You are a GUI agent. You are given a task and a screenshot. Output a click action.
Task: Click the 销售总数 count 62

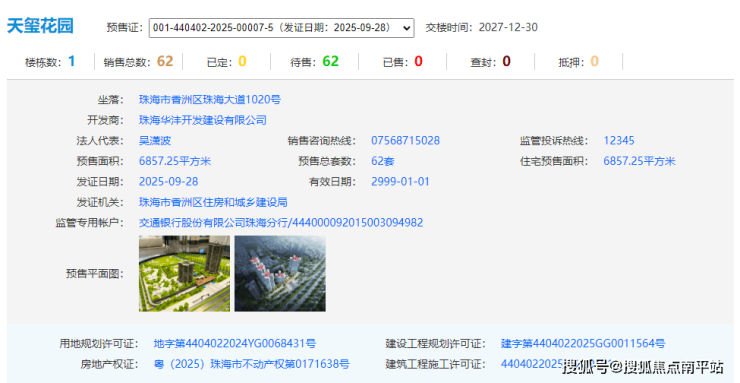(165, 61)
